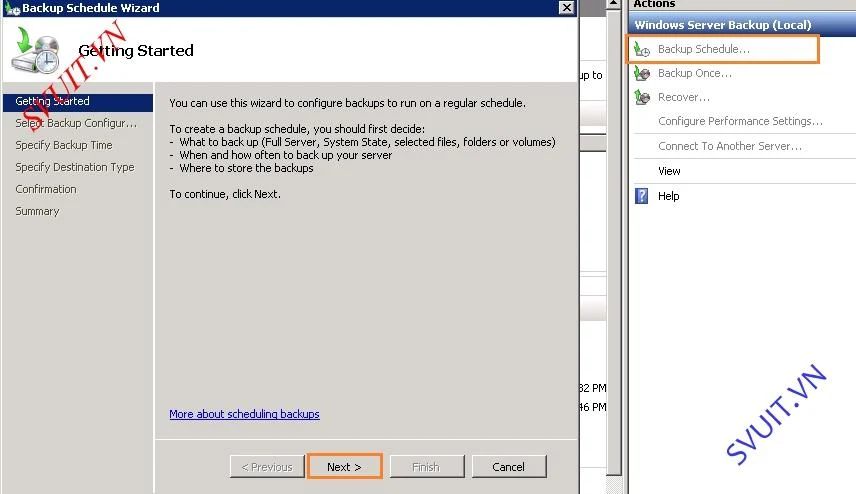Select the Specify Destination Type step
The height and width of the screenshot is (494, 856).
pyautogui.click(x=75, y=167)
